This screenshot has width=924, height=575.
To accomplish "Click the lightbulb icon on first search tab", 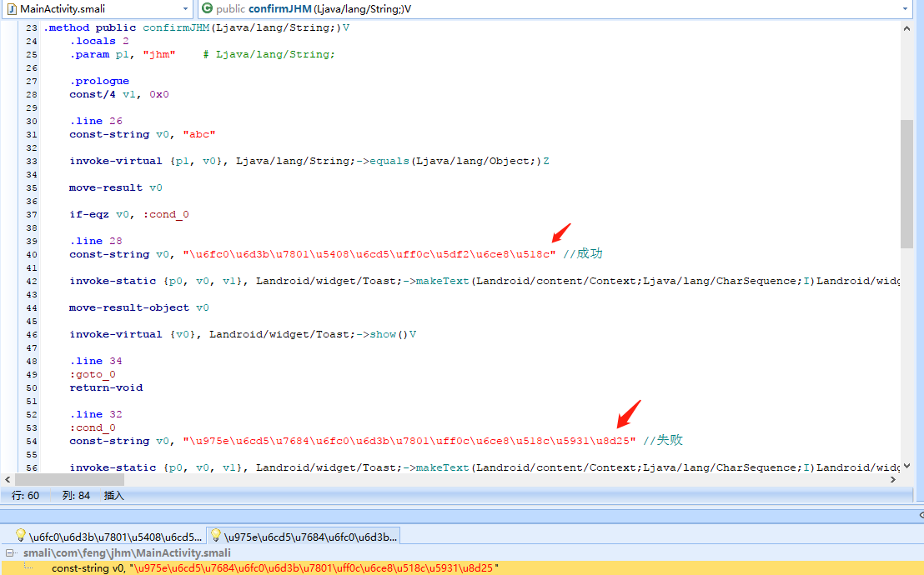I will (21, 535).
